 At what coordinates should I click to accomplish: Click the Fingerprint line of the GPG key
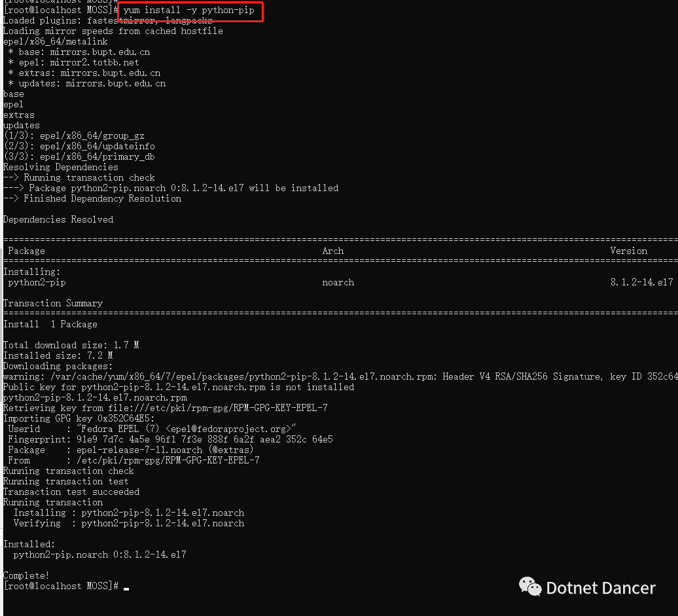pos(170,439)
